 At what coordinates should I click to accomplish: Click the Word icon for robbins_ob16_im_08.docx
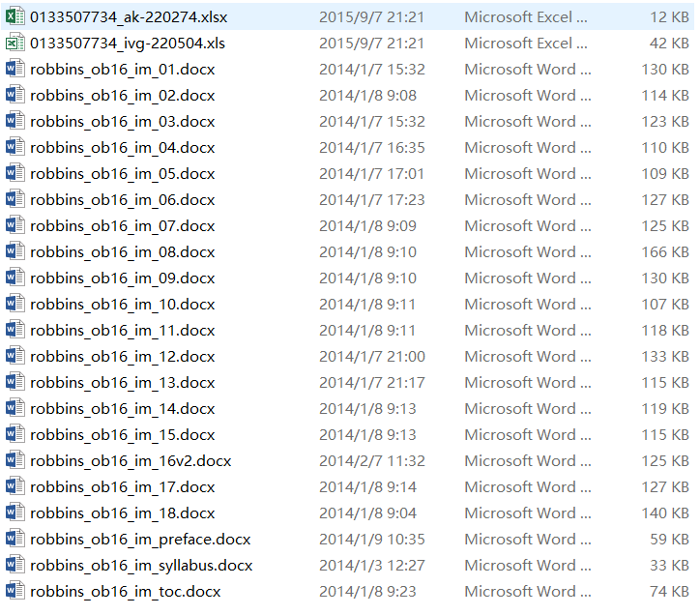tap(15, 251)
